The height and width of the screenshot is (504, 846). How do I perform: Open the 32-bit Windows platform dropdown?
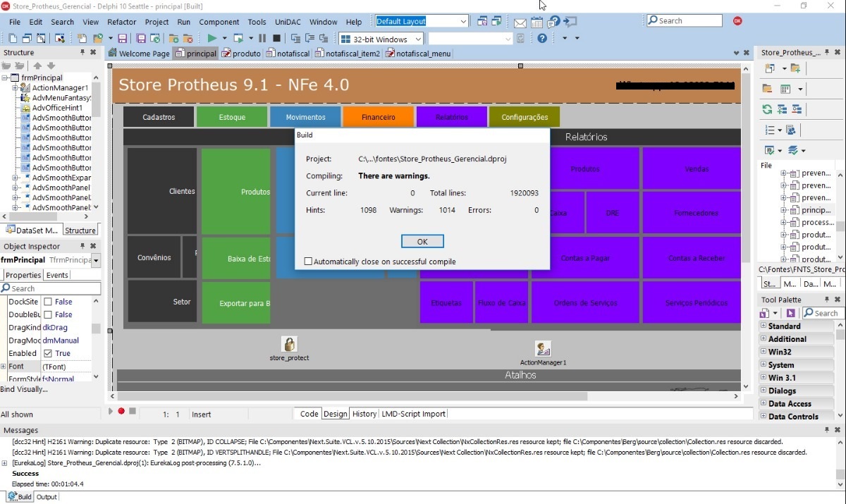pyautogui.click(x=417, y=39)
